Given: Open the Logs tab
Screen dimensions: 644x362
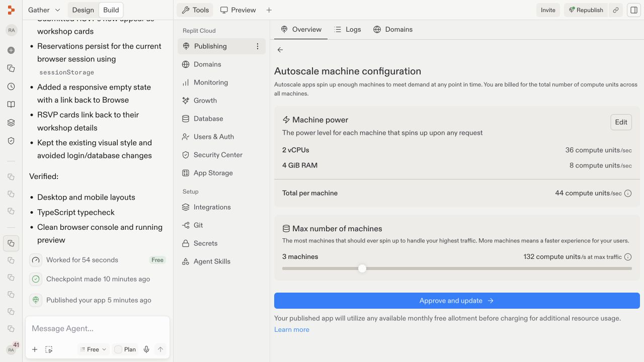Looking at the screenshot, I should pos(348,30).
